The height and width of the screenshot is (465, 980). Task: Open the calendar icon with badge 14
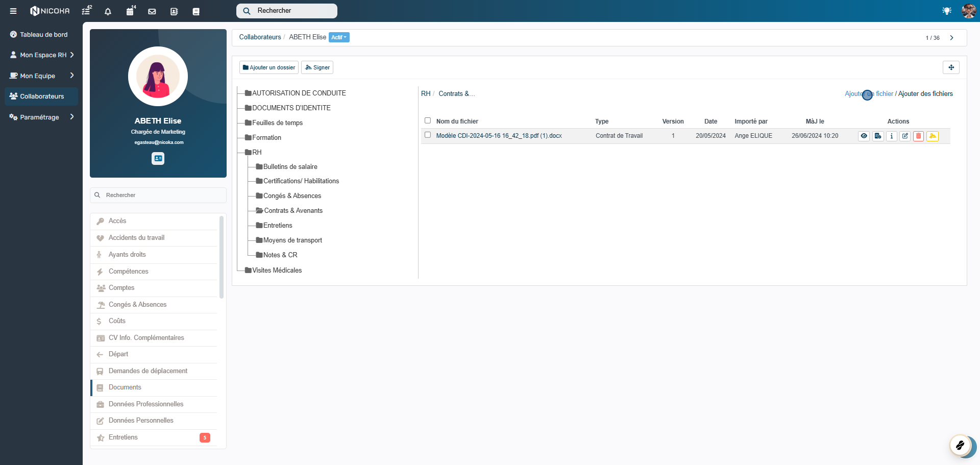pyautogui.click(x=130, y=11)
